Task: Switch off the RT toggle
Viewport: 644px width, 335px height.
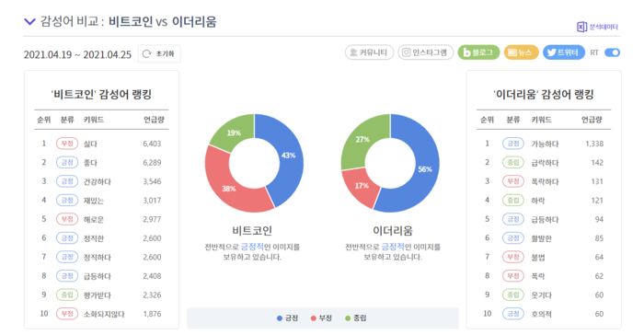Action: 612,52
